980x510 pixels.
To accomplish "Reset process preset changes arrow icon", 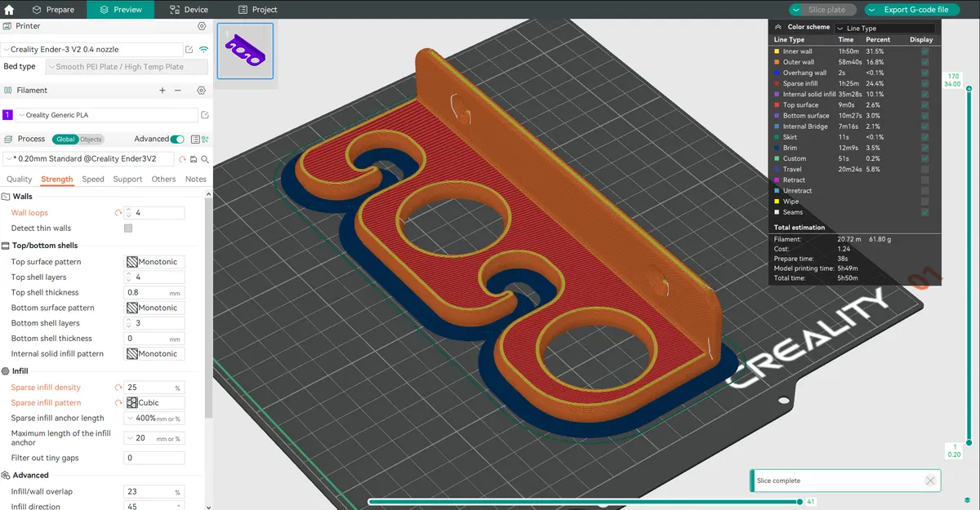I will (x=183, y=159).
